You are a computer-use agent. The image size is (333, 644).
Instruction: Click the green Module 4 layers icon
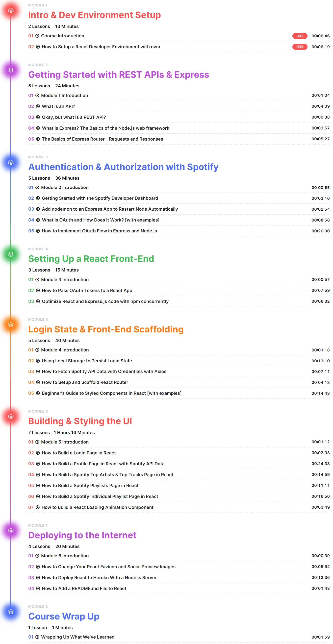[11, 254]
